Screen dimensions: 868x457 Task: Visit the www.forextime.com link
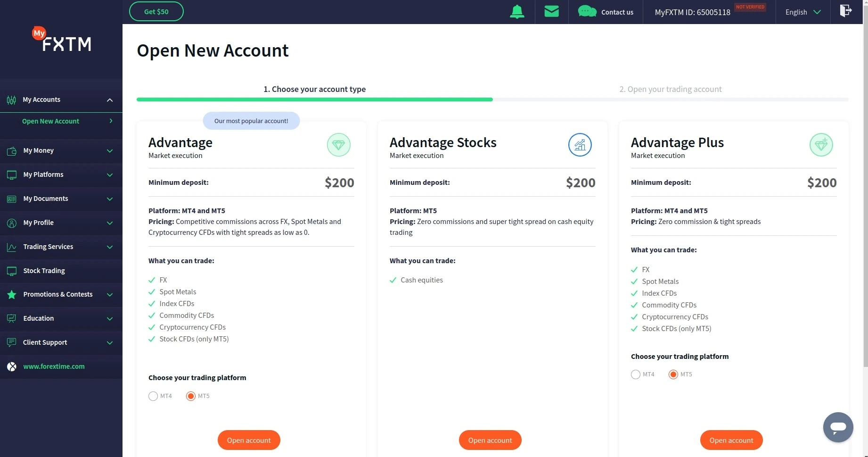[x=54, y=366]
